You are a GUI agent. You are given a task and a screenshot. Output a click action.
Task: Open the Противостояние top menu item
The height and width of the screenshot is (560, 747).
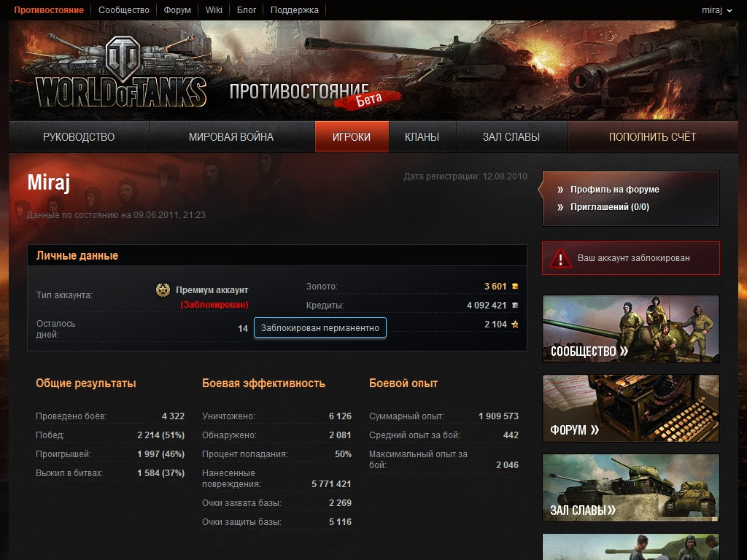[49, 10]
